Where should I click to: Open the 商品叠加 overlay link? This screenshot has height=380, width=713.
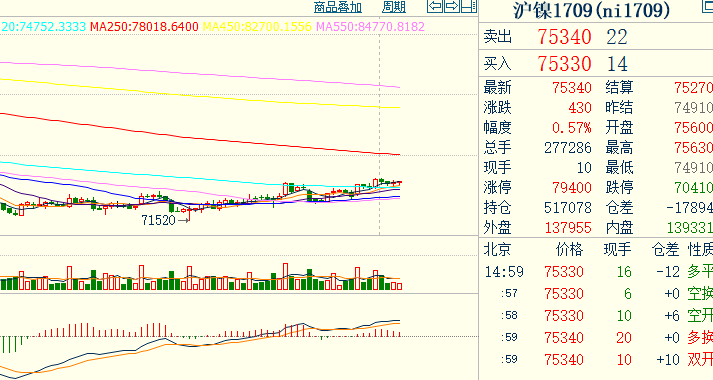338,7
